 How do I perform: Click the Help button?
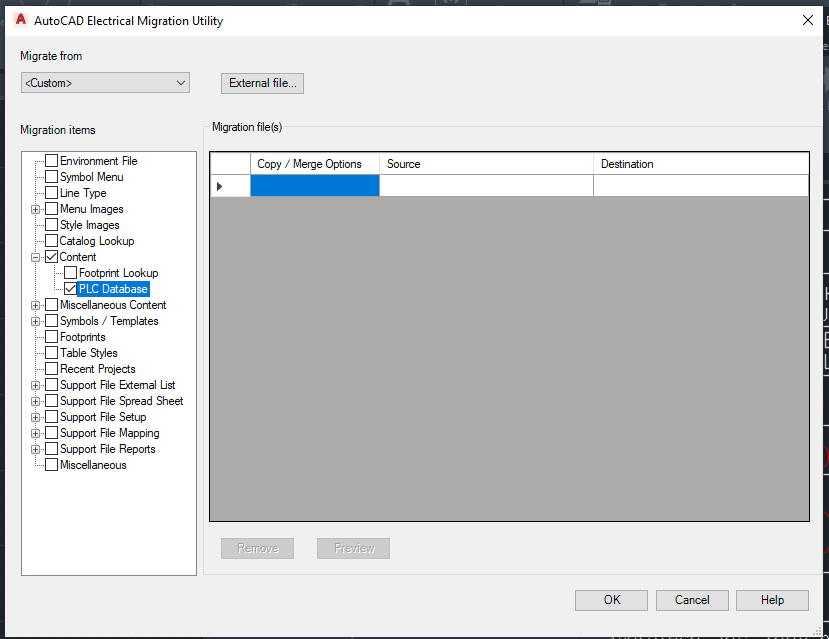pos(772,600)
